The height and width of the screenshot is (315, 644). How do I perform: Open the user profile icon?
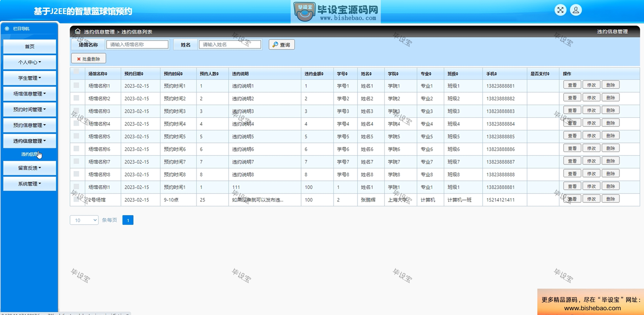point(576,10)
